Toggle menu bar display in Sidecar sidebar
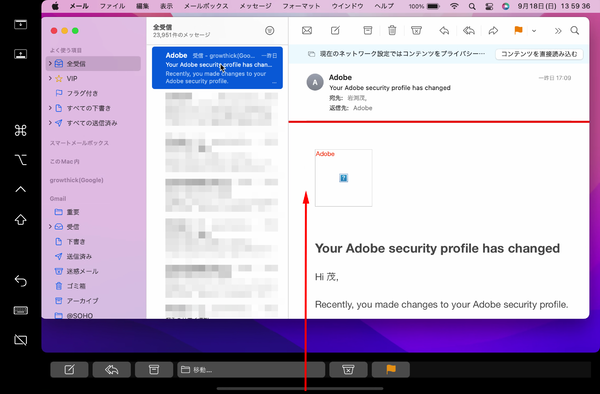Viewport: 600px width, 394px height. 21,24
